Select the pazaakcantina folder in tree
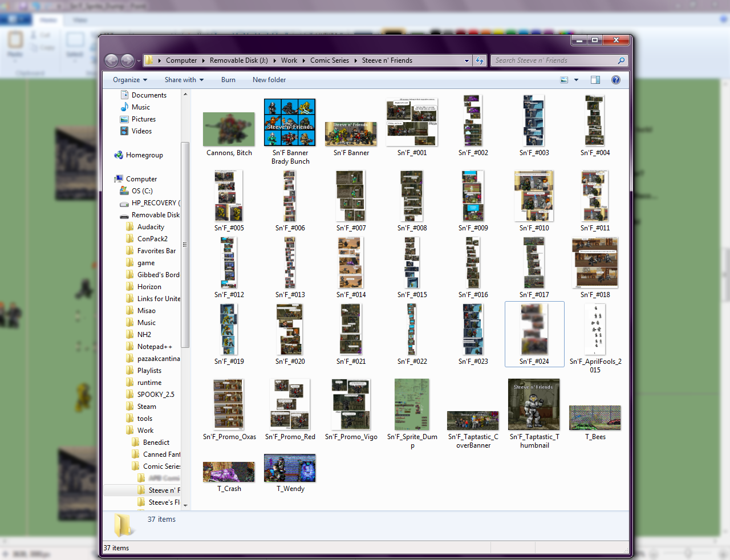Screen dimensions: 730x560 click(153, 359)
